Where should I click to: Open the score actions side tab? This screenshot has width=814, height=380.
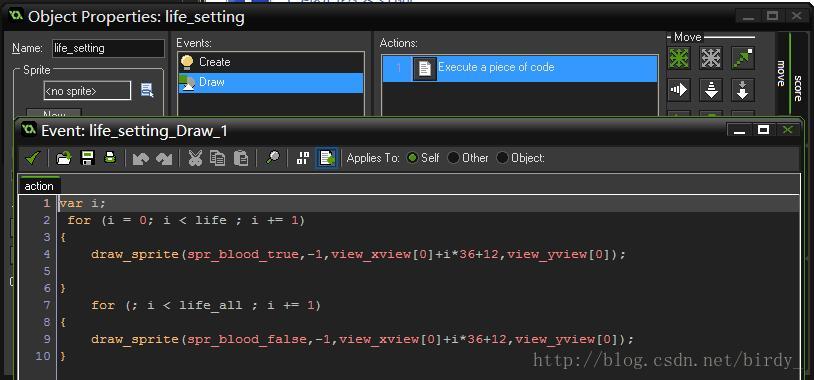point(798,88)
